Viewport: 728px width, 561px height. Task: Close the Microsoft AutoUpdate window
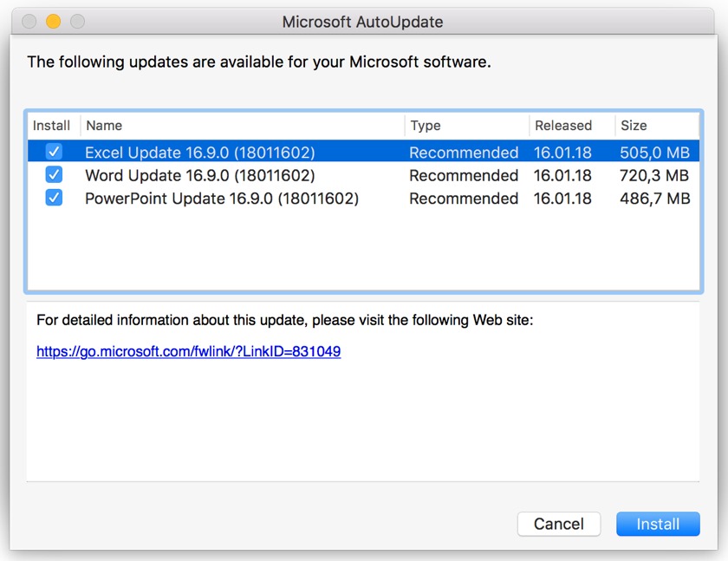[29, 22]
